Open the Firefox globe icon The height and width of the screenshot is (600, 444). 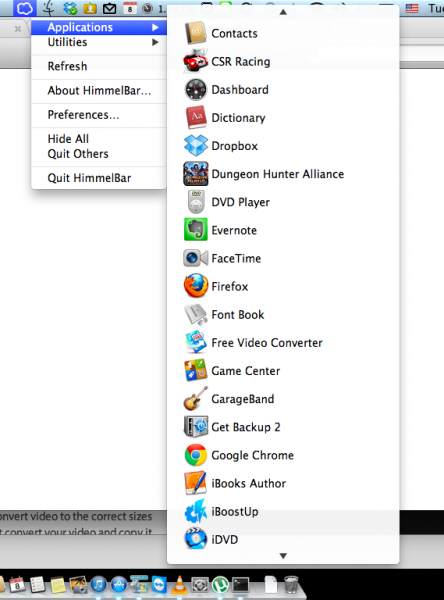click(196, 286)
